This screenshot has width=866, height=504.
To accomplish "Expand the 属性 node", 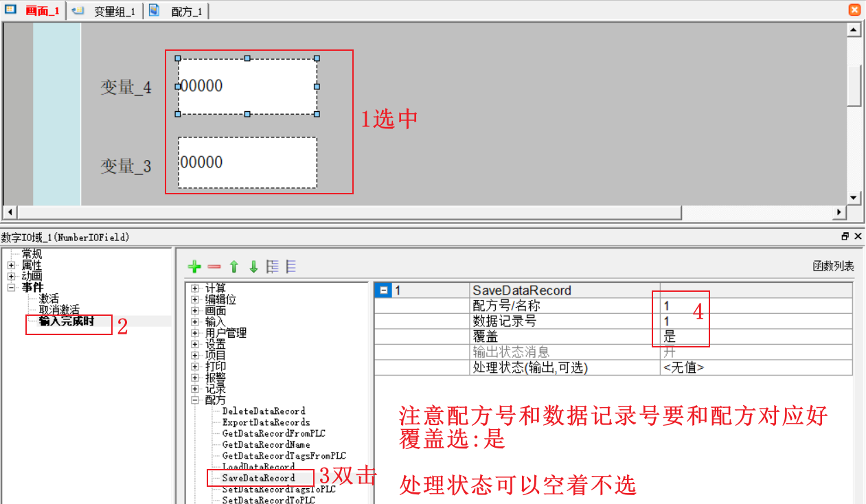I will [11, 265].
